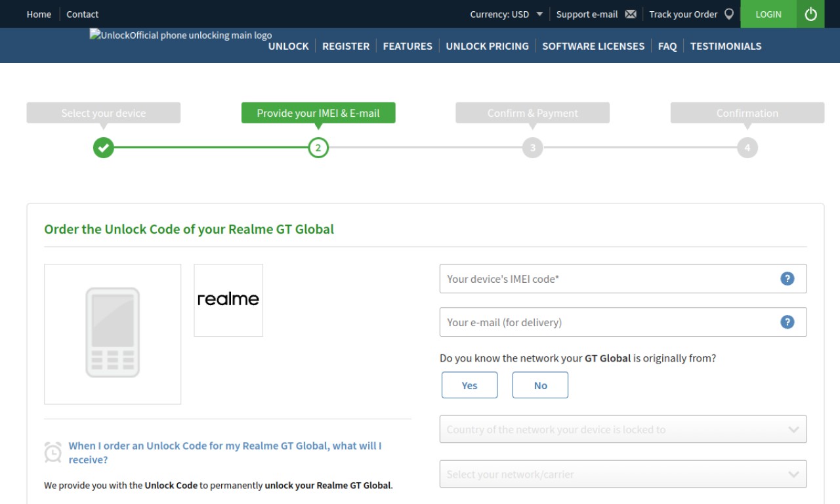The width and height of the screenshot is (840, 504).
Task: Open the Currency: USD dropdown
Action: pos(507,14)
